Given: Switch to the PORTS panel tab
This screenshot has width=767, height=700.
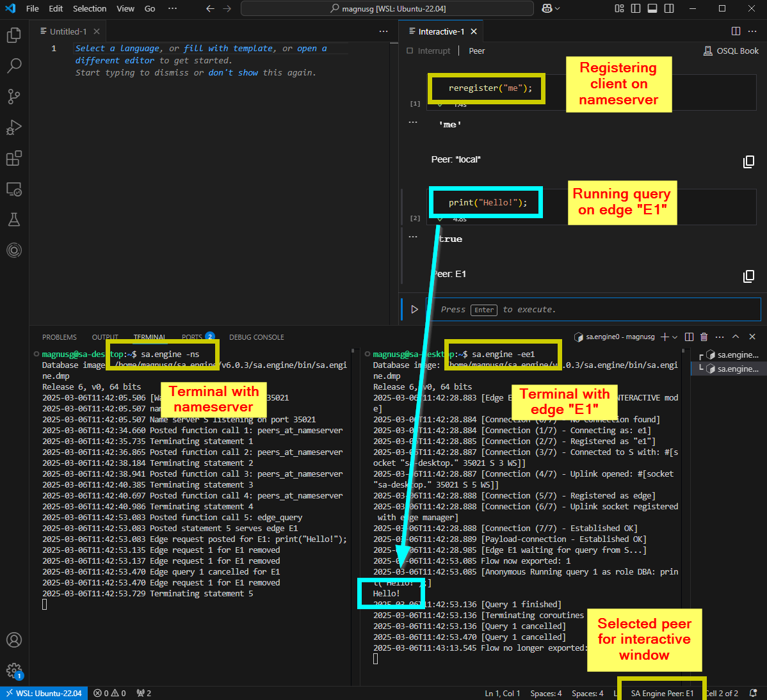Looking at the screenshot, I should click(198, 337).
